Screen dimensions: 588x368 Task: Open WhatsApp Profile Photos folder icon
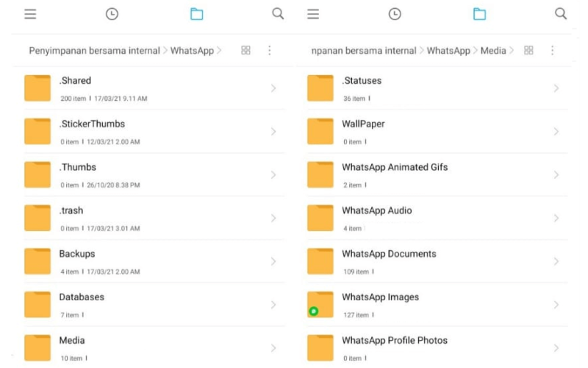click(x=320, y=347)
